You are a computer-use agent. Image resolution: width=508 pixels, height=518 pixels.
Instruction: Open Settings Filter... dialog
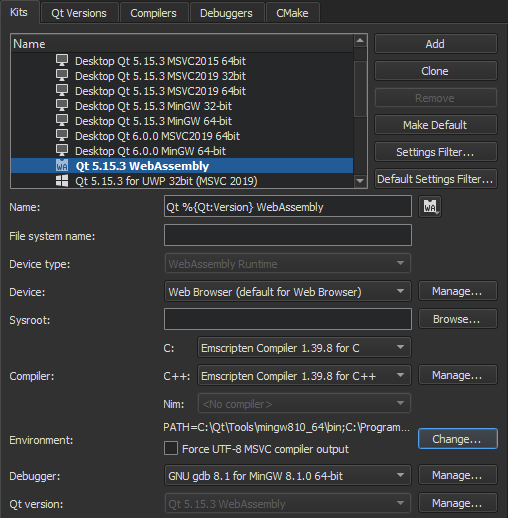436,152
